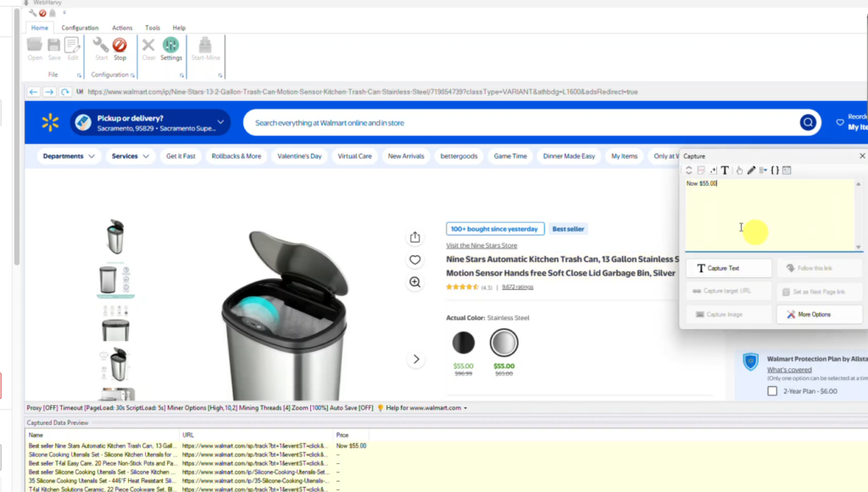Click the hand pointer icon in Capture panel
This screenshot has width=868, height=492.
tap(740, 170)
